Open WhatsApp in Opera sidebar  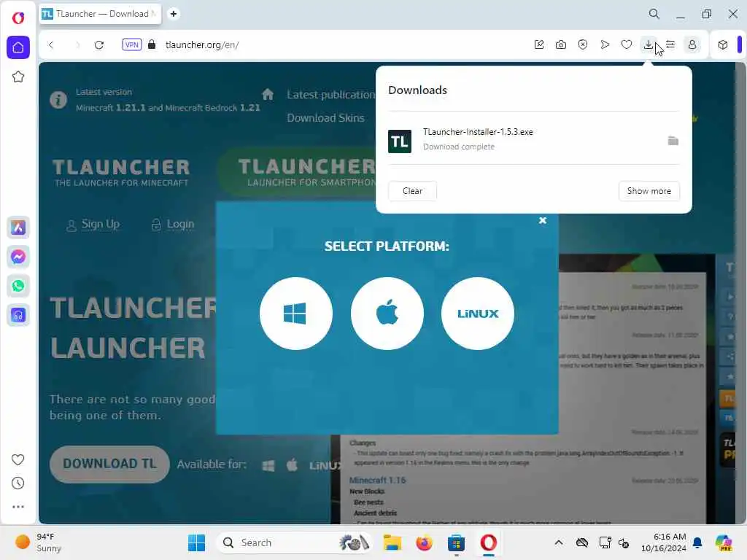tap(18, 286)
